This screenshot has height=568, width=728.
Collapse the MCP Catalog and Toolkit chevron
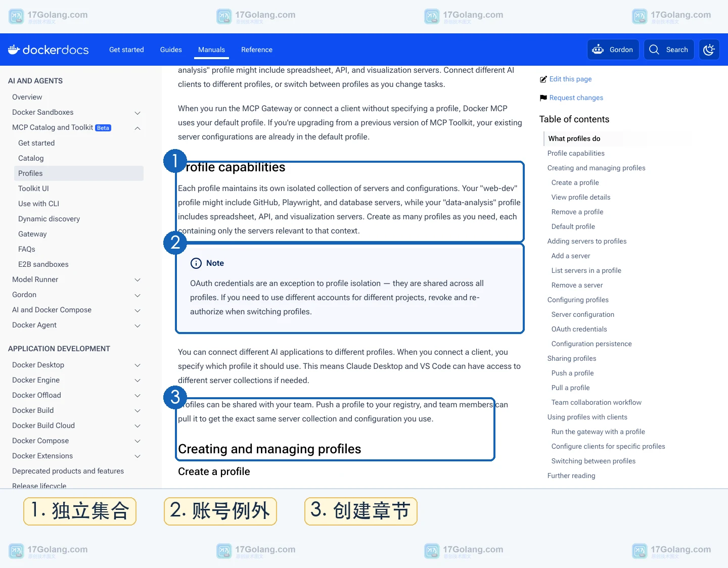point(138,128)
